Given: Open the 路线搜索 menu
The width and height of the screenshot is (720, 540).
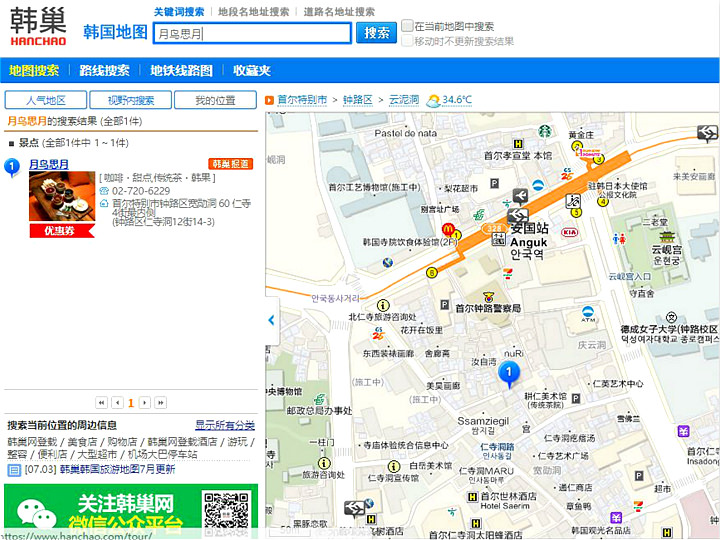Looking at the screenshot, I should click(104, 70).
